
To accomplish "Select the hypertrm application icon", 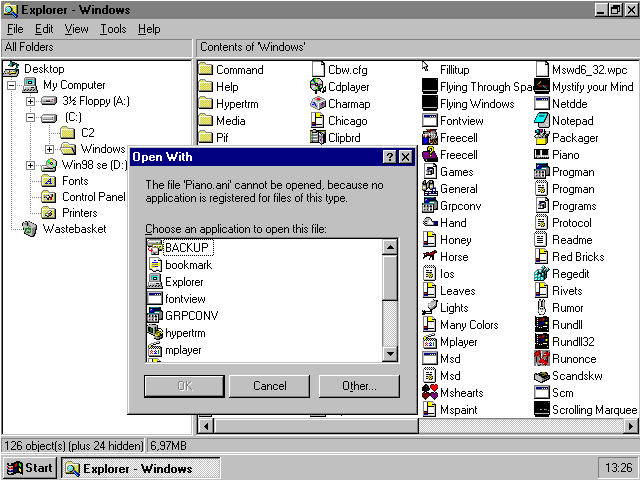I will click(x=155, y=333).
